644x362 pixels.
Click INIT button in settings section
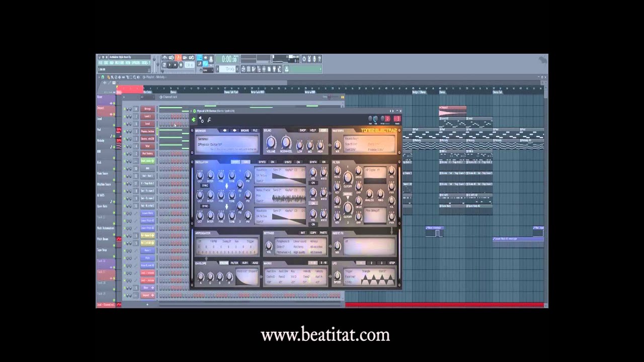coord(303,232)
